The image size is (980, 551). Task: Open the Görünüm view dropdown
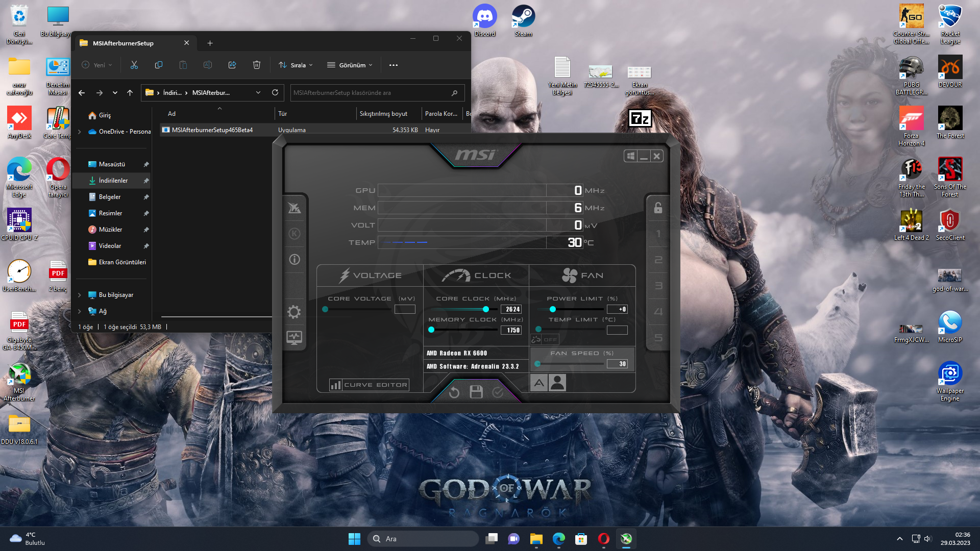click(350, 65)
